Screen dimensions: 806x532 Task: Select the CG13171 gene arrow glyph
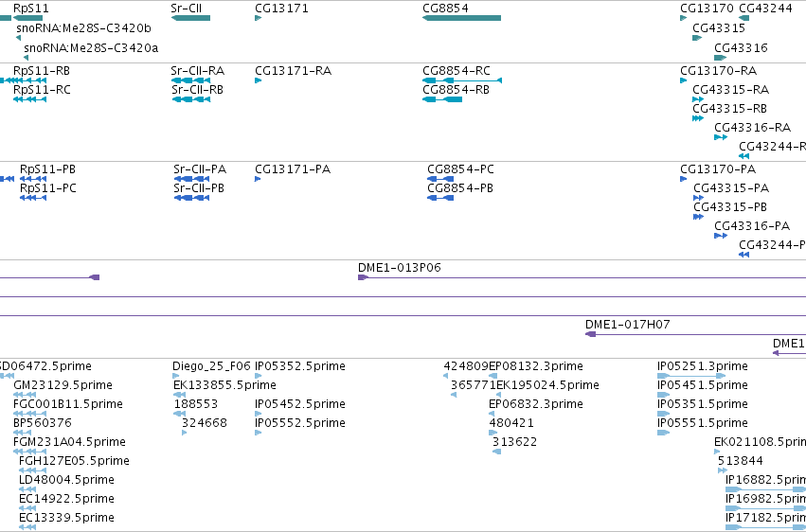[258, 18]
